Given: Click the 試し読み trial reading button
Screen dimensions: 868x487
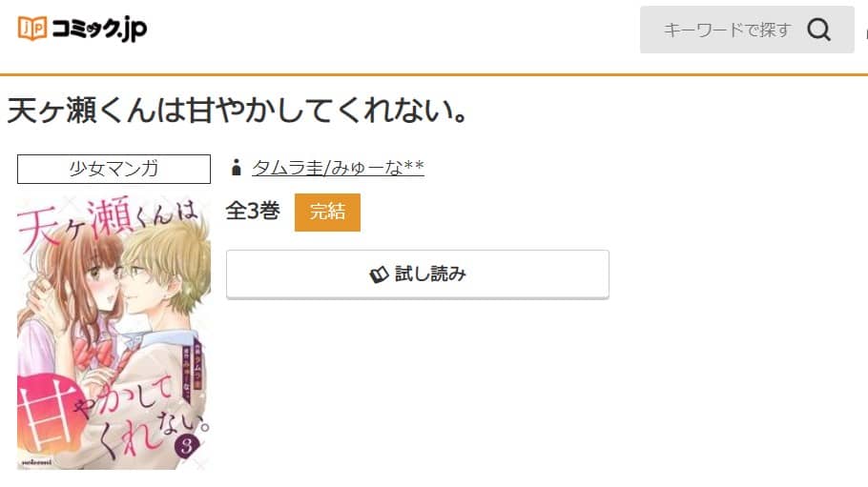Looking at the screenshot, I should 418,274.
